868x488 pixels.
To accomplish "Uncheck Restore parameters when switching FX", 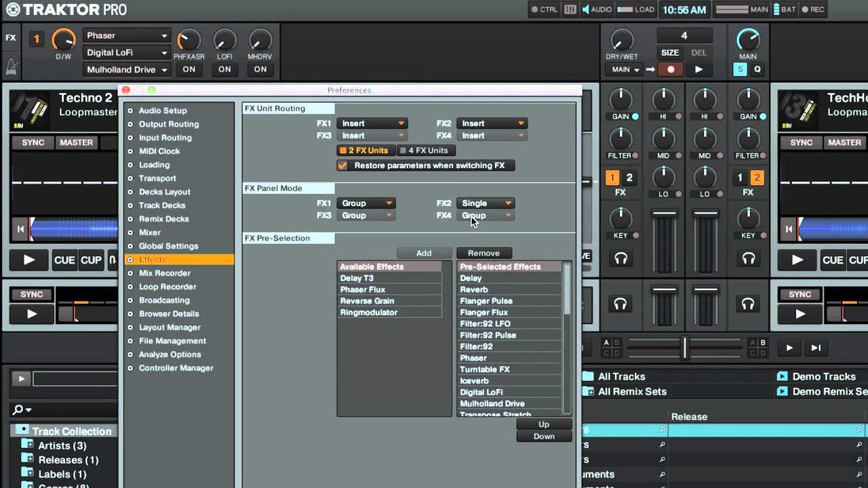I will click(342, 165).
